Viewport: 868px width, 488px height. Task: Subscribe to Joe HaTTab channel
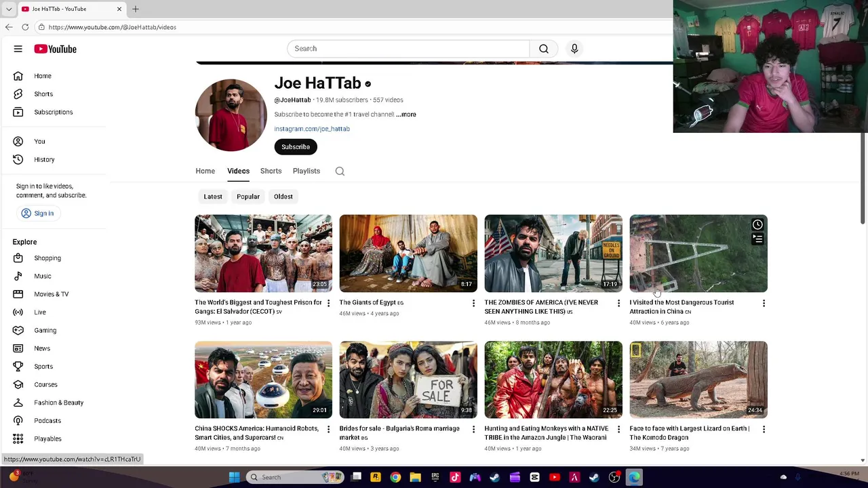(x=296, y=147)
